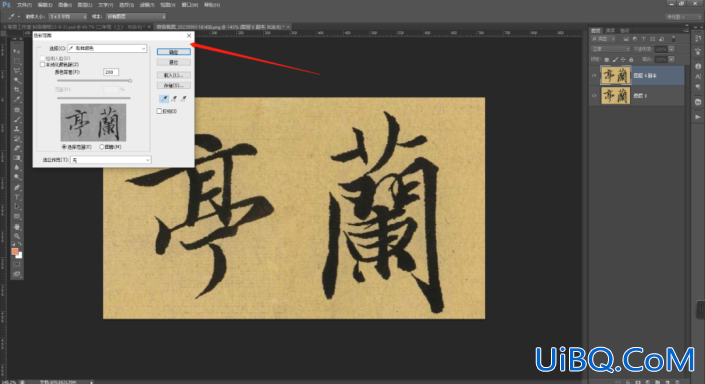Select the Hand tool
Screen dimensions: 705x384
tap(17, 227)
